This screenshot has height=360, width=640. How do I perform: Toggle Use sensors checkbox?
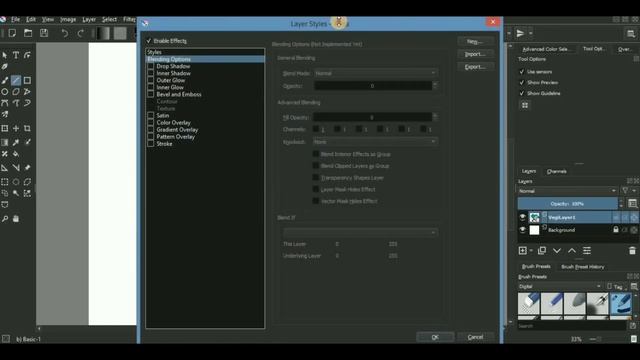[x=522, y=71]
